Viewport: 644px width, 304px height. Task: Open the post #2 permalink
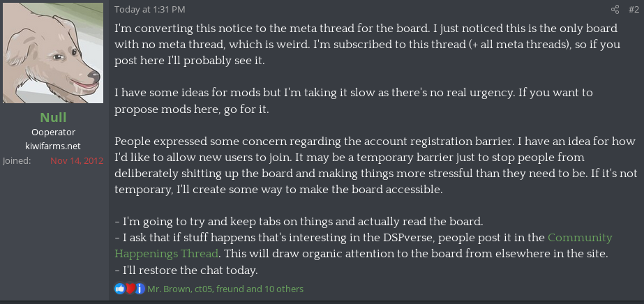(x=634, y=9)
